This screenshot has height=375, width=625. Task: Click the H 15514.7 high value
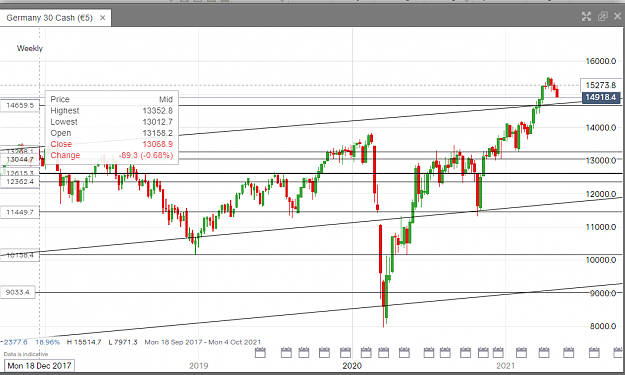pos(84,342)
